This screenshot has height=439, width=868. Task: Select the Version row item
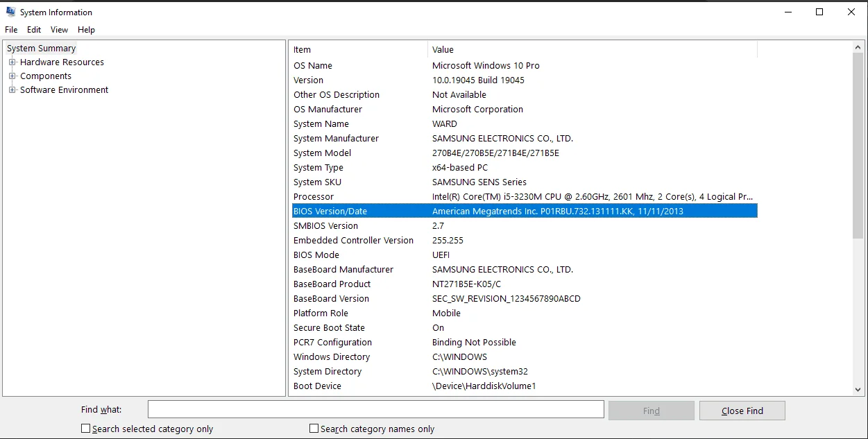point(525,80)
